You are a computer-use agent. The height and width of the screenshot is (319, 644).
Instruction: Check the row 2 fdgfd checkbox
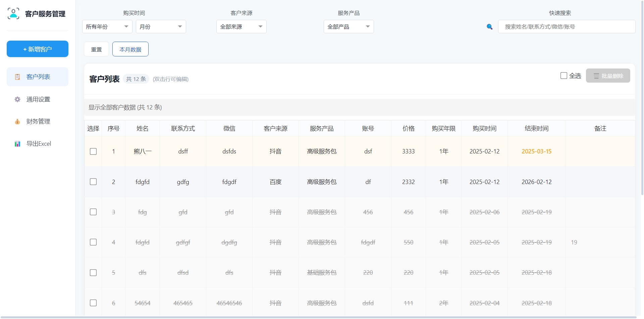pos(93,182)
